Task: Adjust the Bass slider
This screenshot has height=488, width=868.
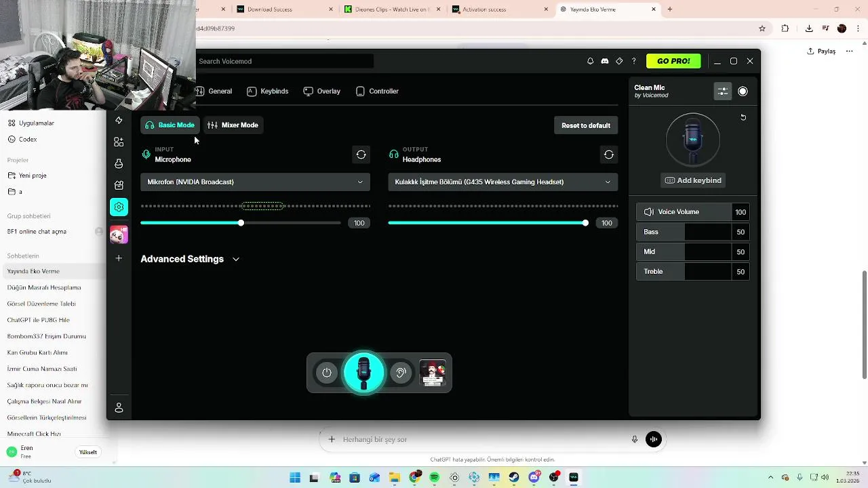Action: tap(693, 232)
